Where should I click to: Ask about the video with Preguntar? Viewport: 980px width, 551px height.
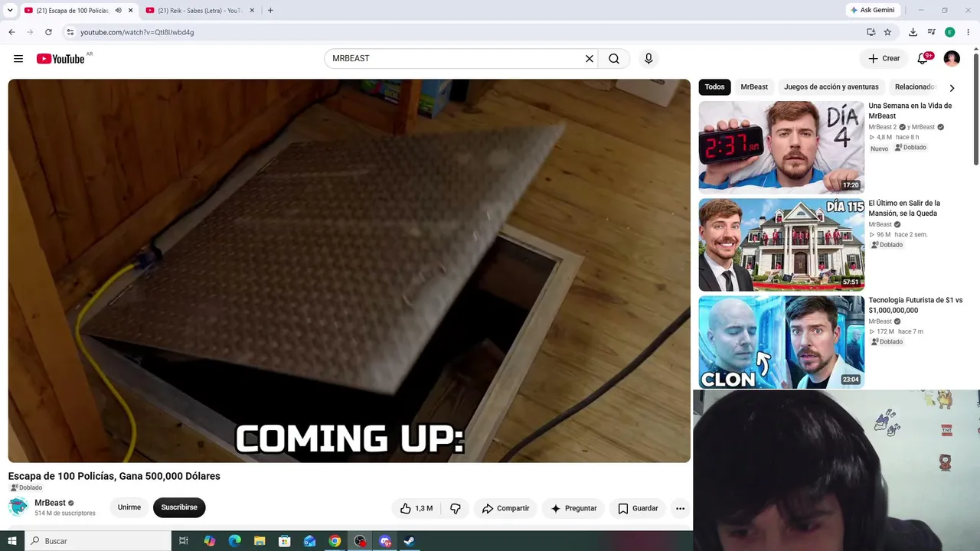tap(573, 508)
